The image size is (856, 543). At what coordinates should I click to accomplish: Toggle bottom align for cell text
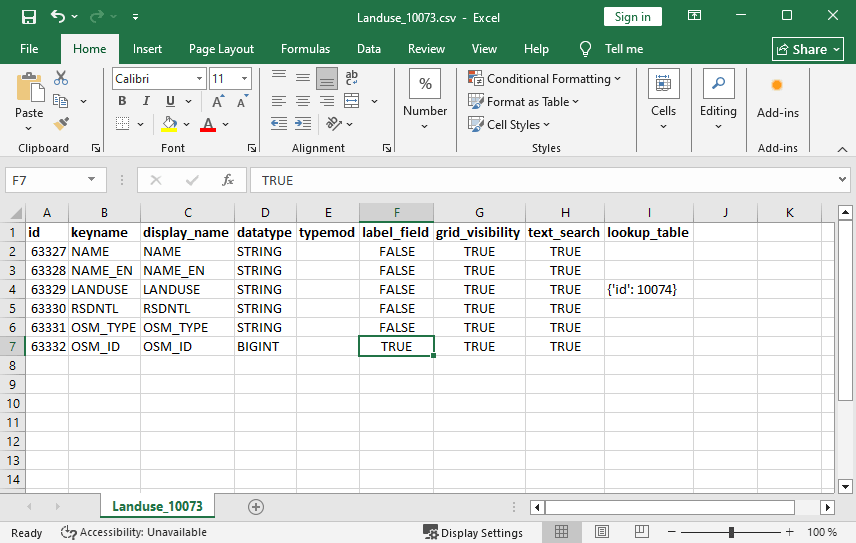326,78
